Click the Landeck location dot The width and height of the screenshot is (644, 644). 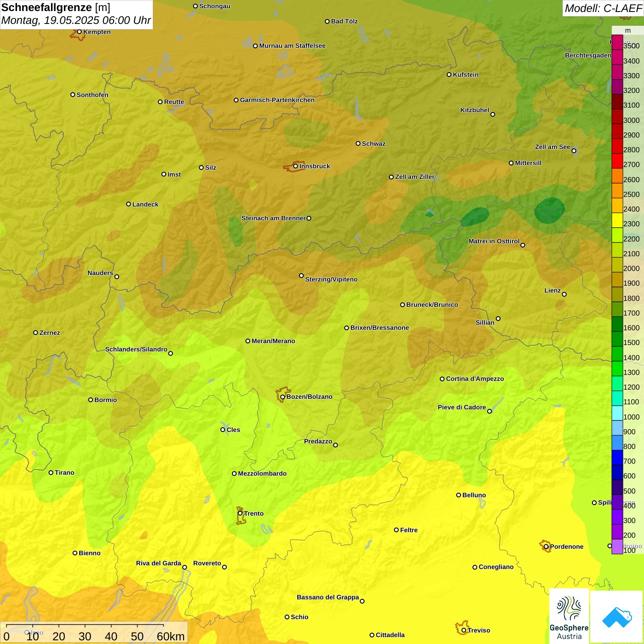click(128, 204)
